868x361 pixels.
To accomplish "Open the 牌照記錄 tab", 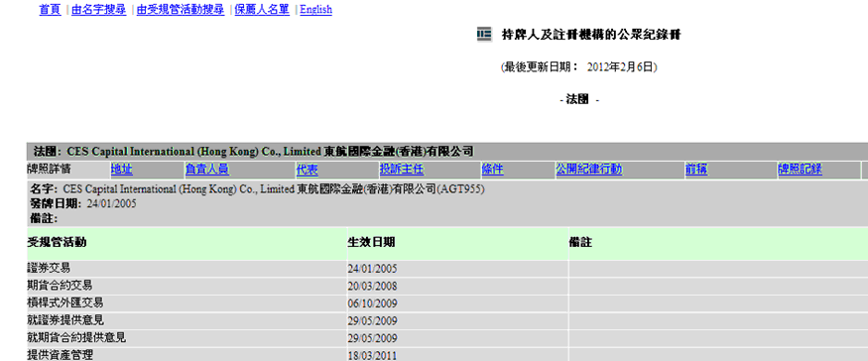I will coord(800,170).
